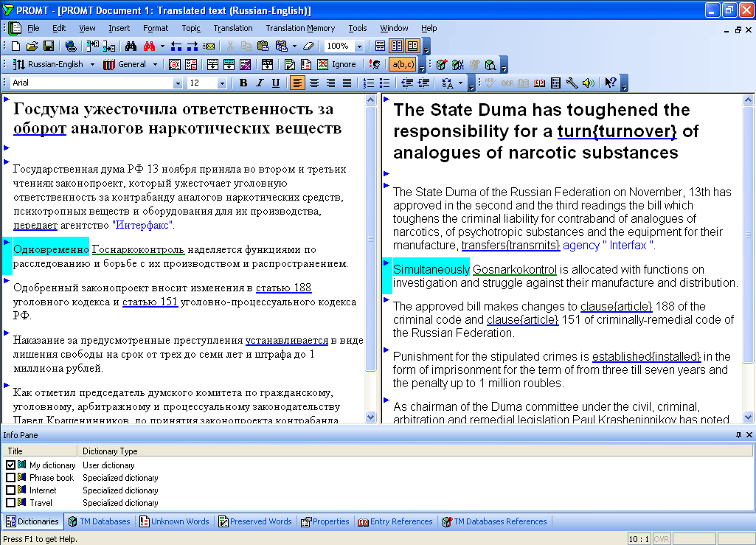Open the Translation menu
756x545 pixels.
coord(233,28)
